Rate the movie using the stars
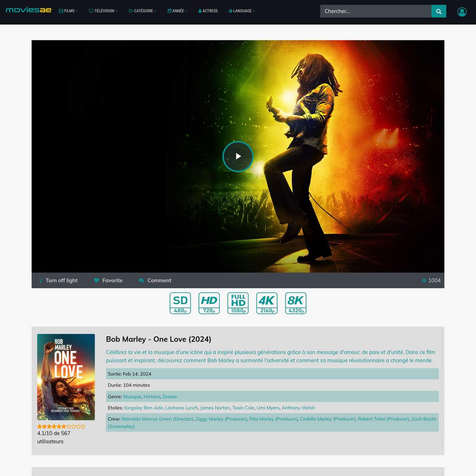The height and width of the screenshot is (476, 476). 61,426
